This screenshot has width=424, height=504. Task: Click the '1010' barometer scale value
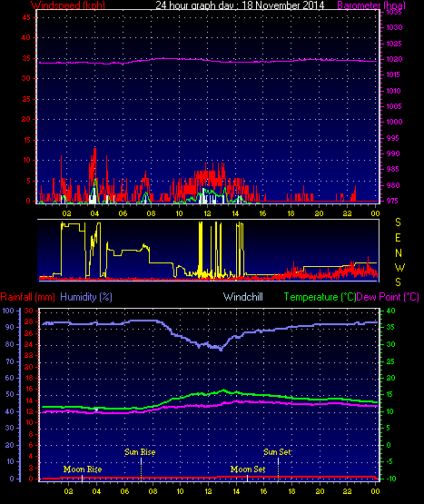tap(393, 91)
